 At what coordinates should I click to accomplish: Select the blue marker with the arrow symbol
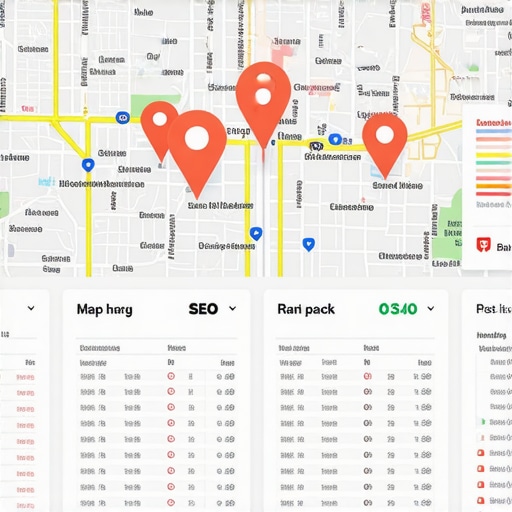(x=256, y=234)
